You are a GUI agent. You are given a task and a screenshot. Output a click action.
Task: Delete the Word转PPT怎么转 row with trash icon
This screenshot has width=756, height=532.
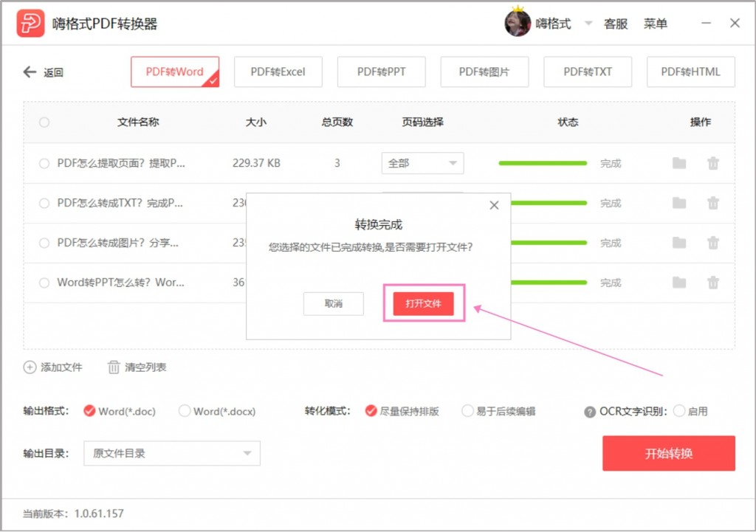pos(713,283)
